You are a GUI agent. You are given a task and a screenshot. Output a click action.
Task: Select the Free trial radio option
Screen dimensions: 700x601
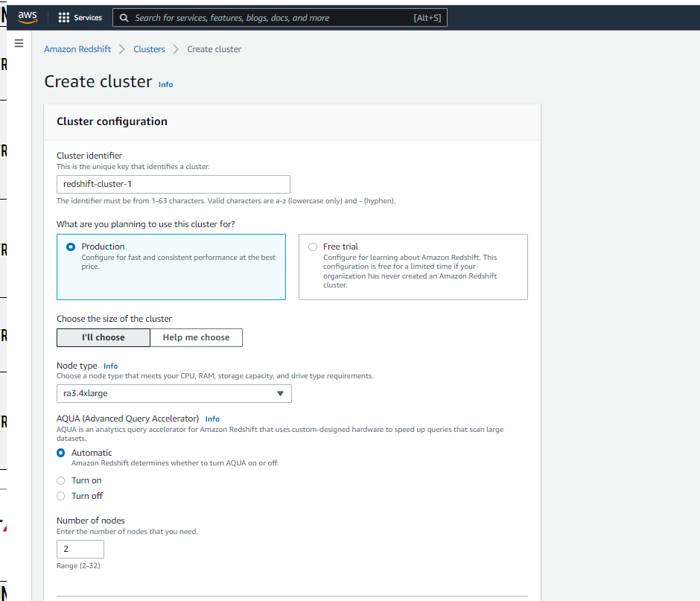pyautogui.click(x=313, y=247)
